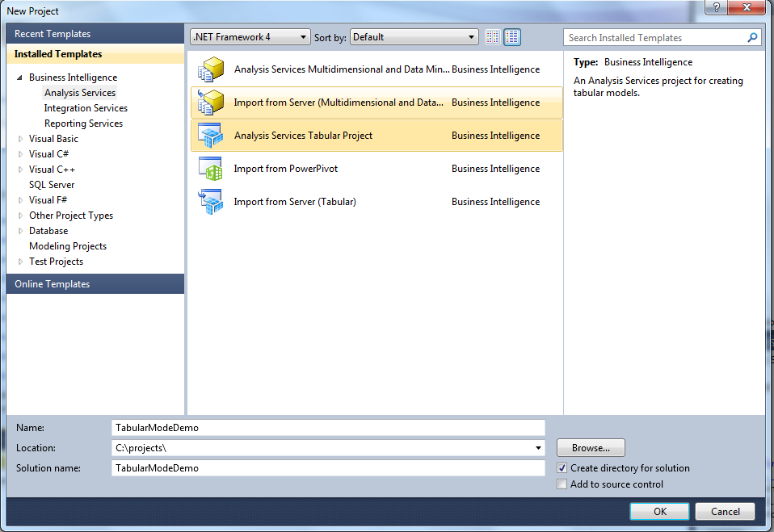Uncheck Create directory for solution
This screenshot has width=774, height=532.
tap(562, 468)
